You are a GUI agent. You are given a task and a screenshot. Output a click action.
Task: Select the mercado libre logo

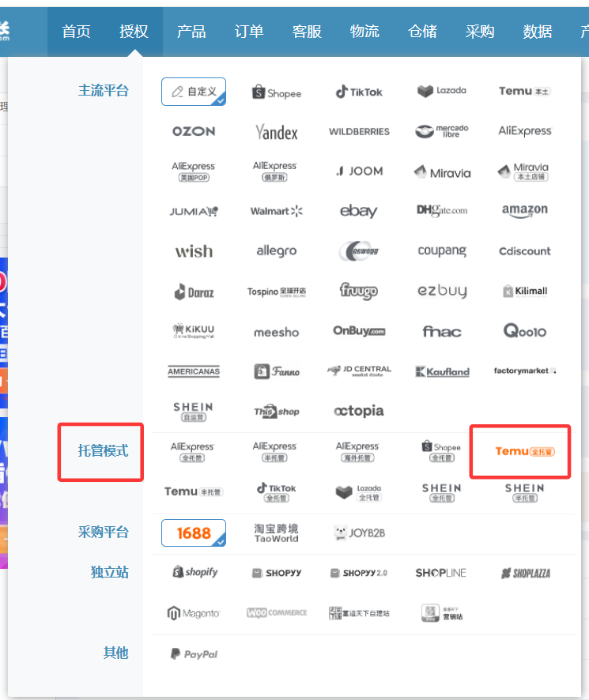point(441,131)
